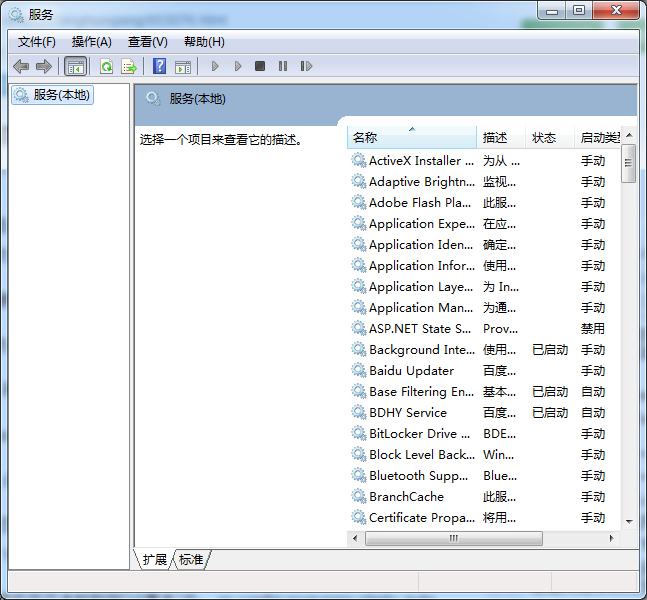Click the green Refresh toolbar icon
Image resolution: width=647 pixels, height=600 pixels.
click(x=105, y=67)
